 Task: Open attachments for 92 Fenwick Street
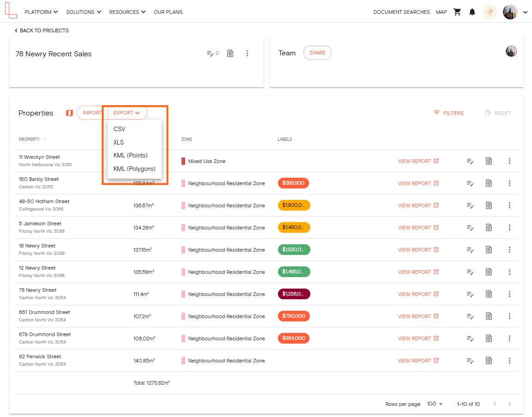pyautogui.click(x=489, y=361)
